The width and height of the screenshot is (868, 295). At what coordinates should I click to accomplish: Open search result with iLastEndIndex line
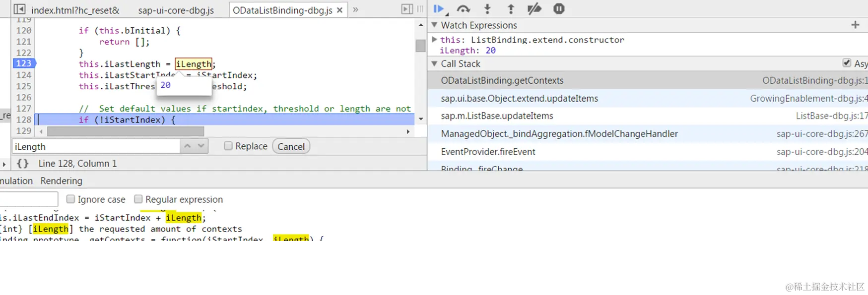tap(103, 218)
